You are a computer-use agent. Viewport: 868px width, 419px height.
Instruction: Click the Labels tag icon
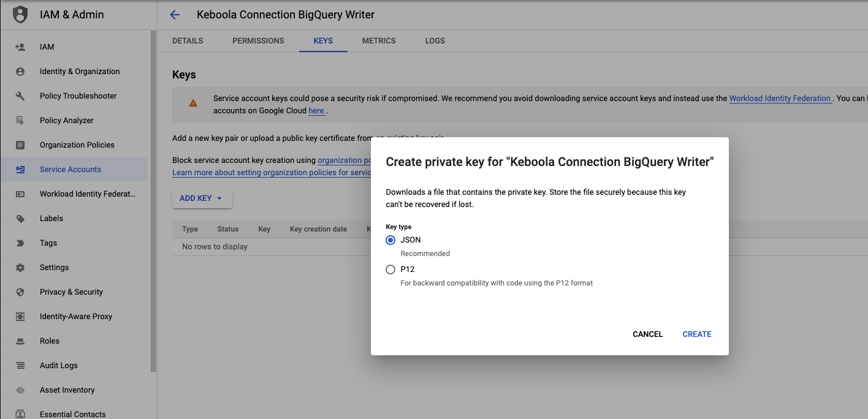point(20,218)
